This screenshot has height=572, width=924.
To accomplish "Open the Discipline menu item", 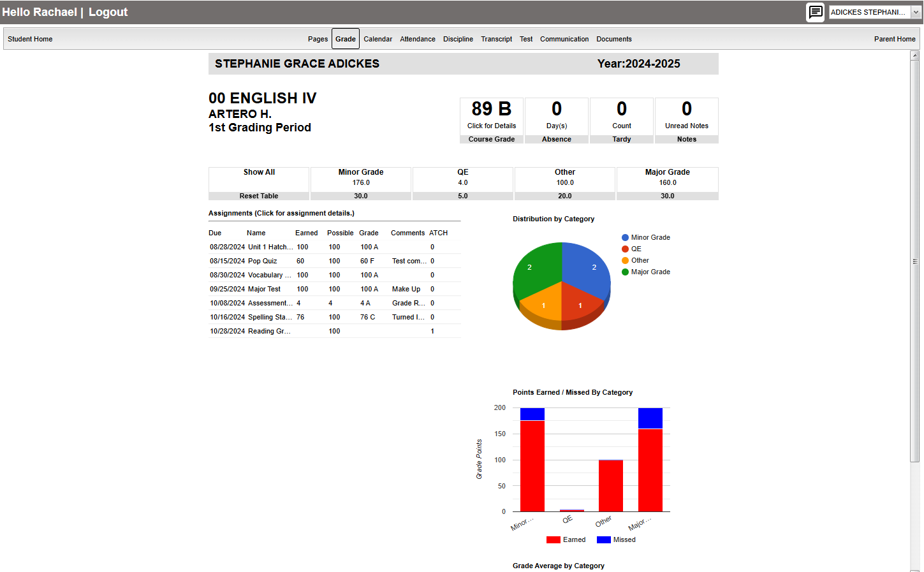I will click(x=458, y=39).
